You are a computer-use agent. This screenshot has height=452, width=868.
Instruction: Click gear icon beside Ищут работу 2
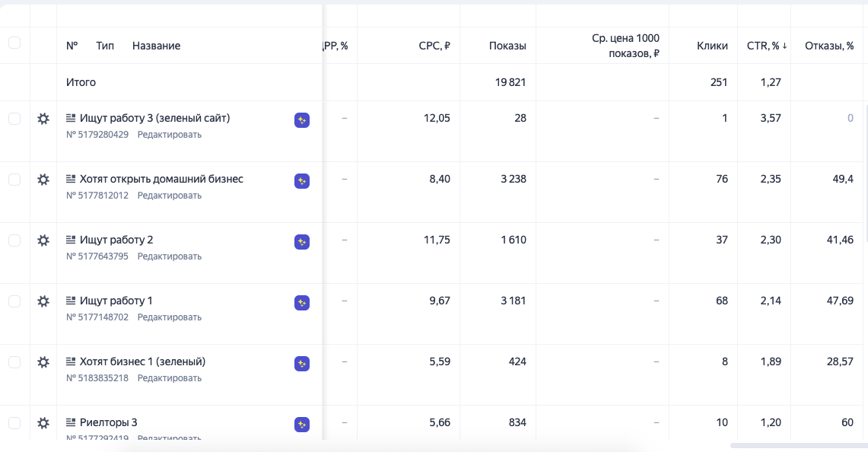[43, 240]
